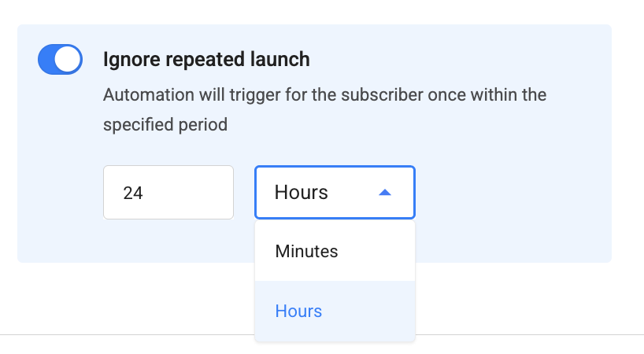Click the words 'specified period' in the description
The width and height of the screenshot is (644, 354).
tap(165, 125)
